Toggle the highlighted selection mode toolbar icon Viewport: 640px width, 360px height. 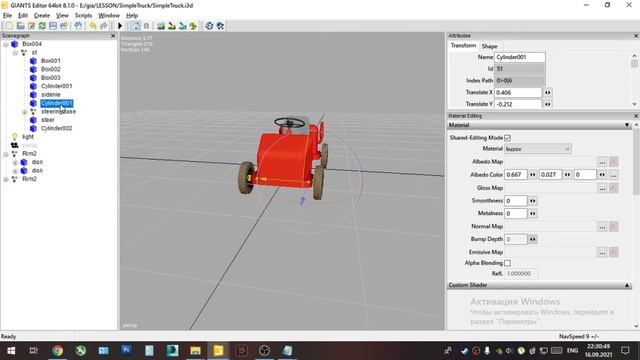[x=136, y=26]
